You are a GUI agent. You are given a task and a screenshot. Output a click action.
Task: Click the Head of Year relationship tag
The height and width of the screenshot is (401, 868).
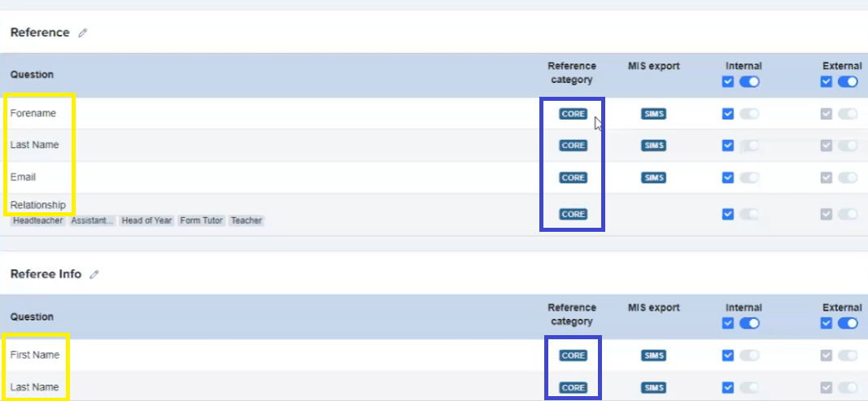click(x=146, y=220)
